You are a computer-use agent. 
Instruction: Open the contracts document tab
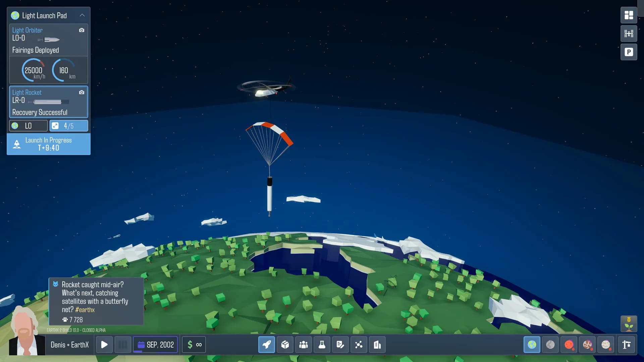tap(340, 345)
